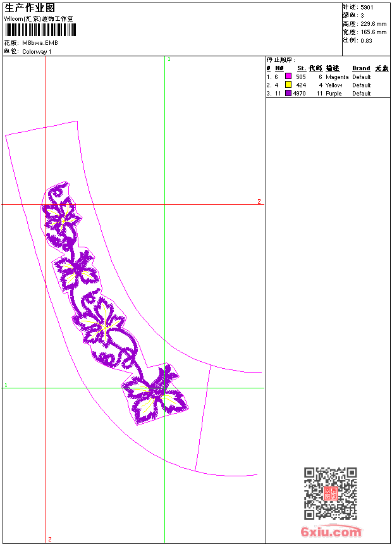
Task: Open the 6xiu.com watermark link
Action: pyautogui.click(x=331, y=531)
